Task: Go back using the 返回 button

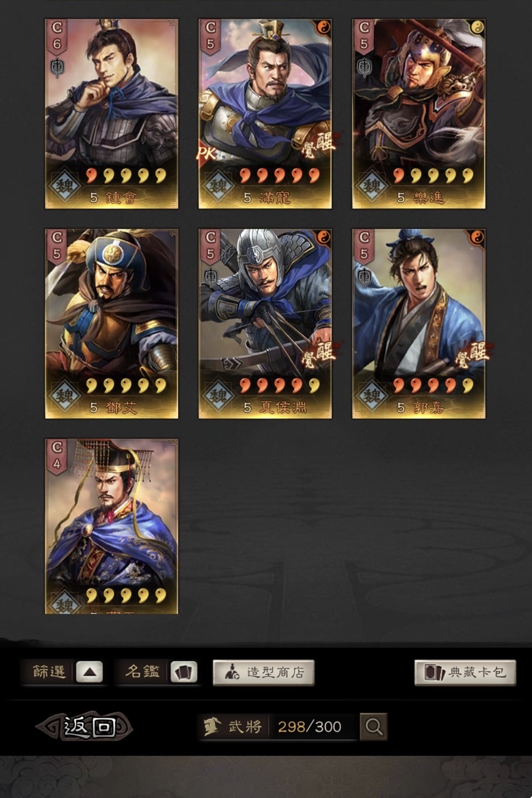Action: [x=84, y=727]
